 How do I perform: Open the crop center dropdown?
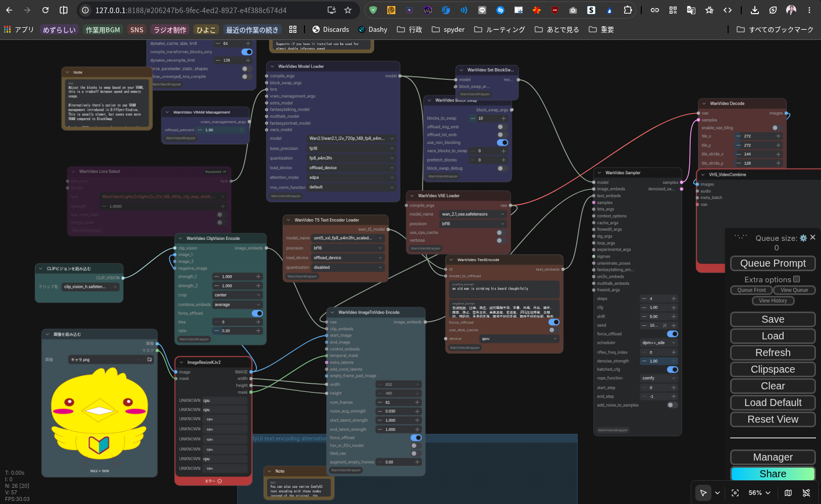pos(237,295)
